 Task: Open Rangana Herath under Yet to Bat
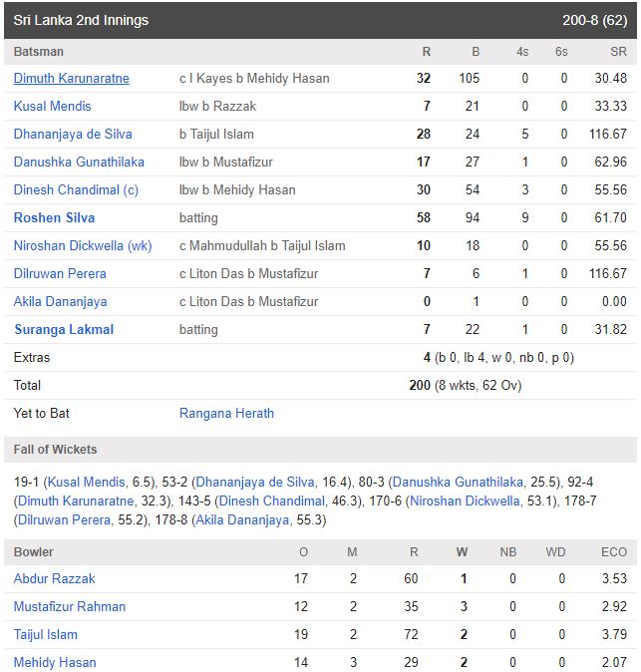226,413
